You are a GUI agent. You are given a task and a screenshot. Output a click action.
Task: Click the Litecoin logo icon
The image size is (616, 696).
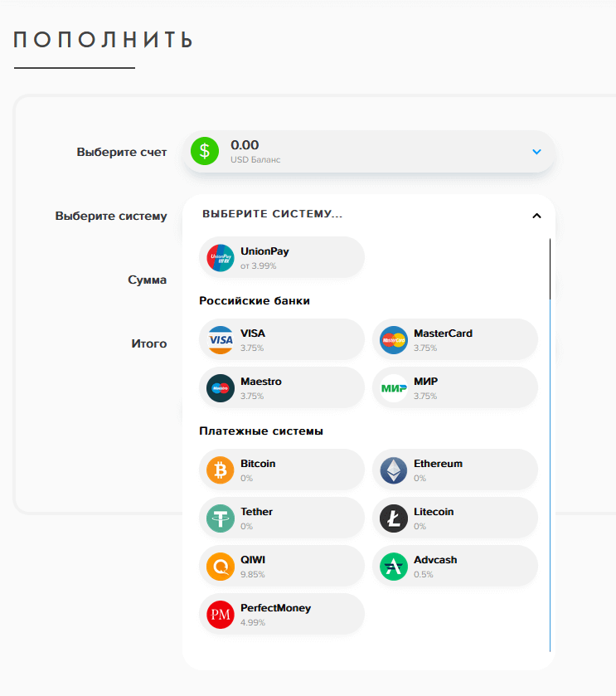pos(394,518)
